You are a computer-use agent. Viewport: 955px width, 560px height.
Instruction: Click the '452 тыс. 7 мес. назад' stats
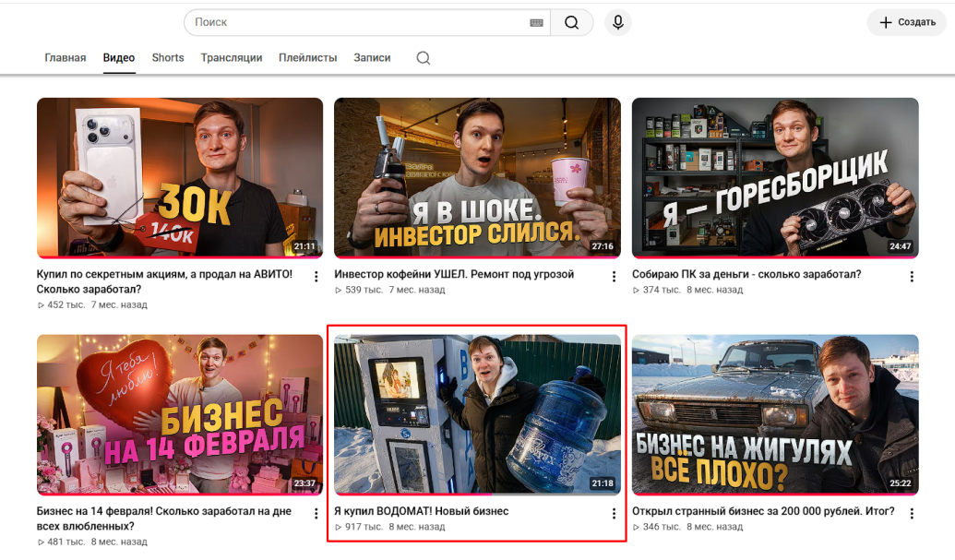pos(92,305)
